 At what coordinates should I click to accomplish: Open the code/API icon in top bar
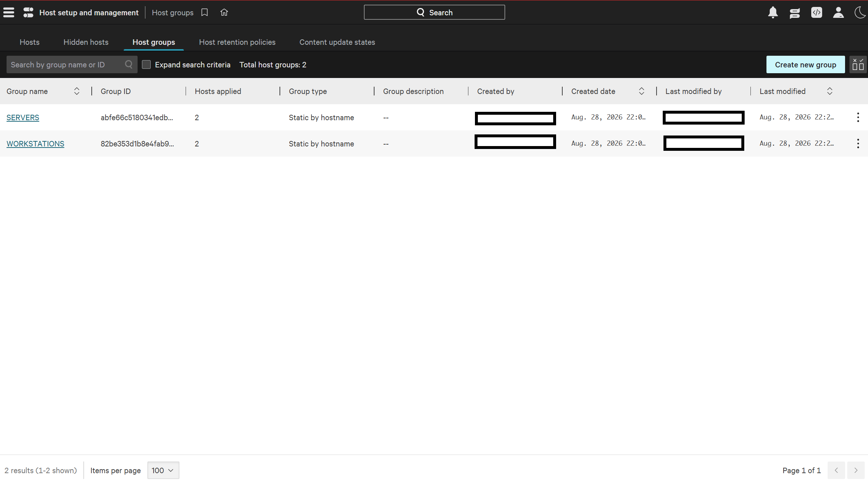817,12
